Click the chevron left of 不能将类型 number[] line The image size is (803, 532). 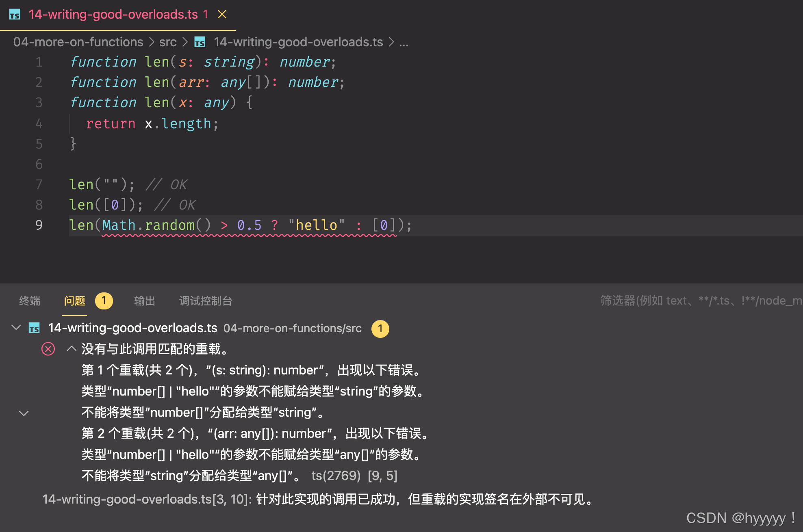coord(24,413)
